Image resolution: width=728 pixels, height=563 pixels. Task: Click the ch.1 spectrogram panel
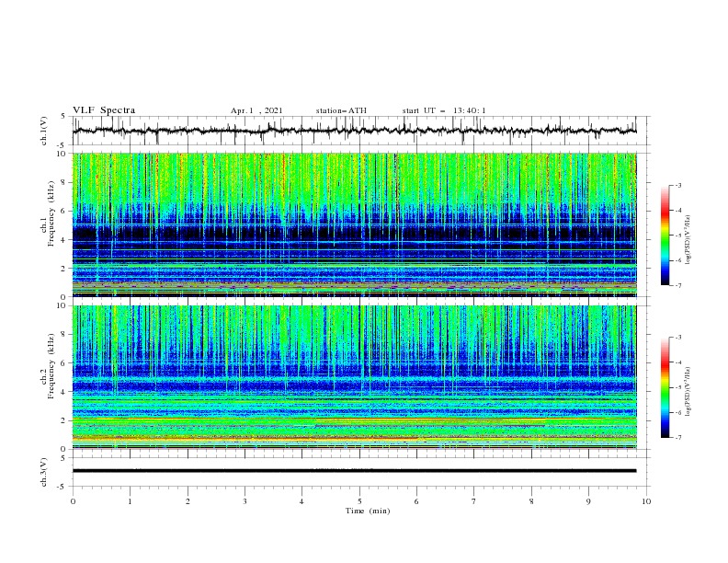[354, 224]
